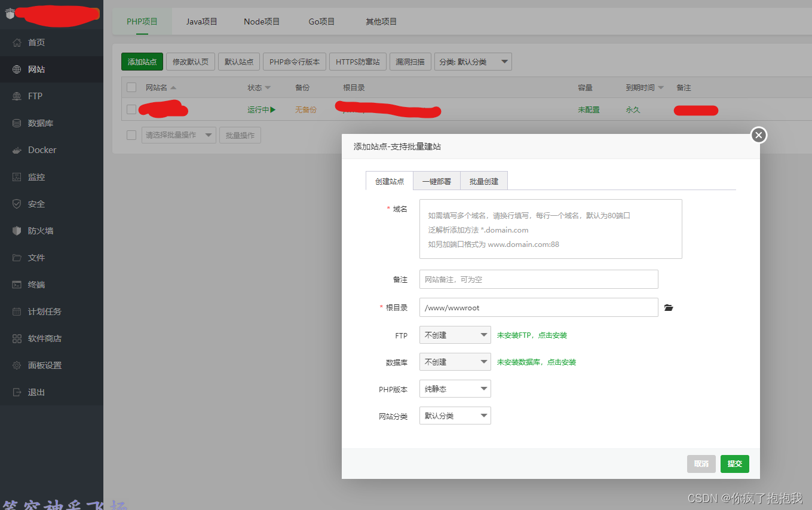The width and height of the screenshot is (812, 510).
Task: Click the logout icon beside 退出
Action: pyautogui.click(x=17, y=392)
